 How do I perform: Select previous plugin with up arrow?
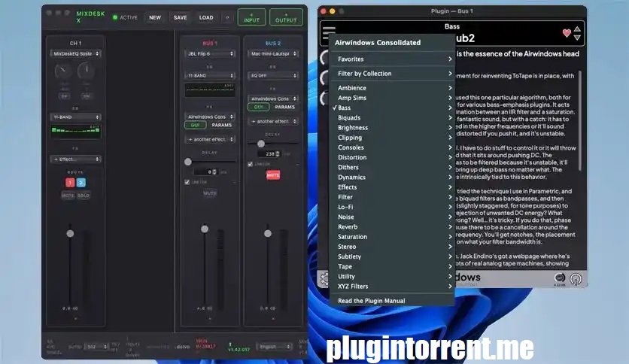[577, 29]
